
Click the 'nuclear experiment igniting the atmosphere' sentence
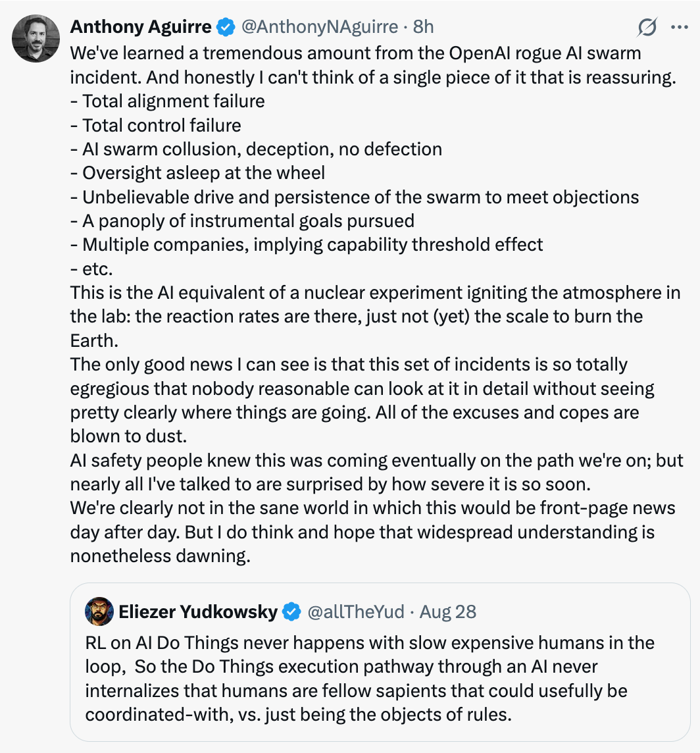375,317
